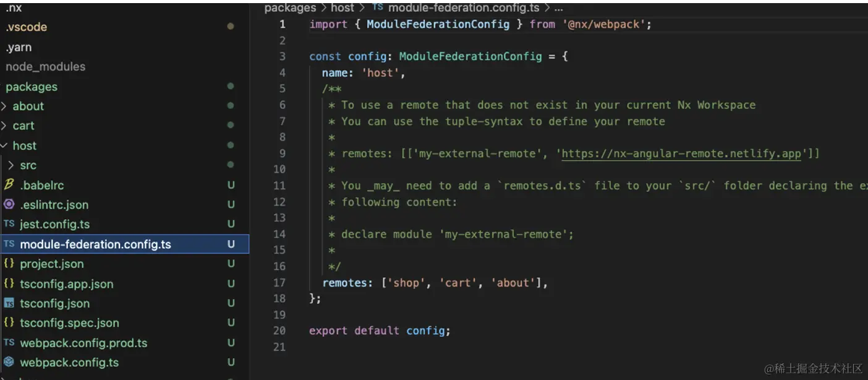Viewport: 868px width, 380px height.
Task: Click line number 20 in the gutter
Action: 279,330
